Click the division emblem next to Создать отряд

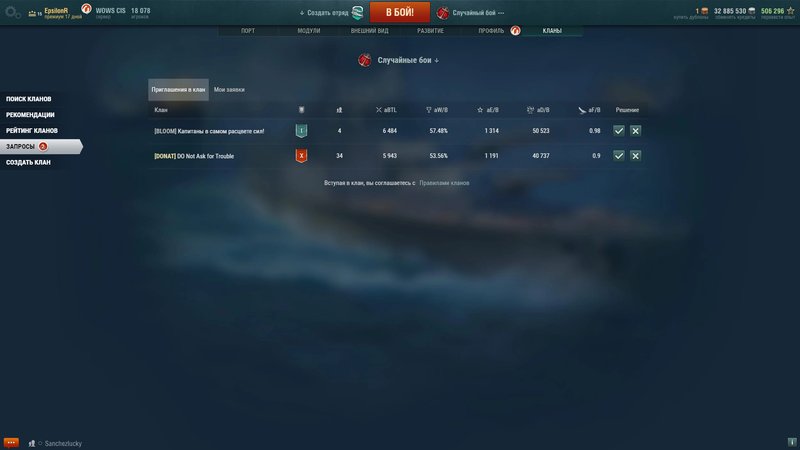click(x=358, y=13)
